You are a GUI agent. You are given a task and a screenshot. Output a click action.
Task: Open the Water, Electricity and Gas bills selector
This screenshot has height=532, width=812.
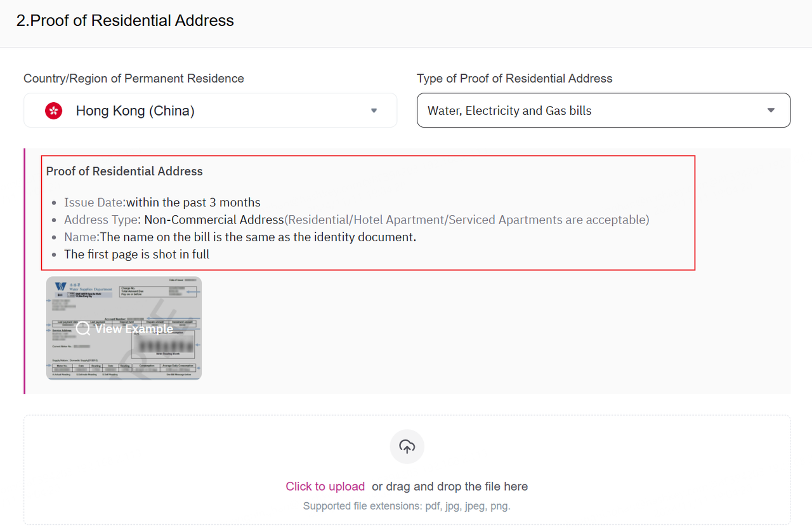603,110
